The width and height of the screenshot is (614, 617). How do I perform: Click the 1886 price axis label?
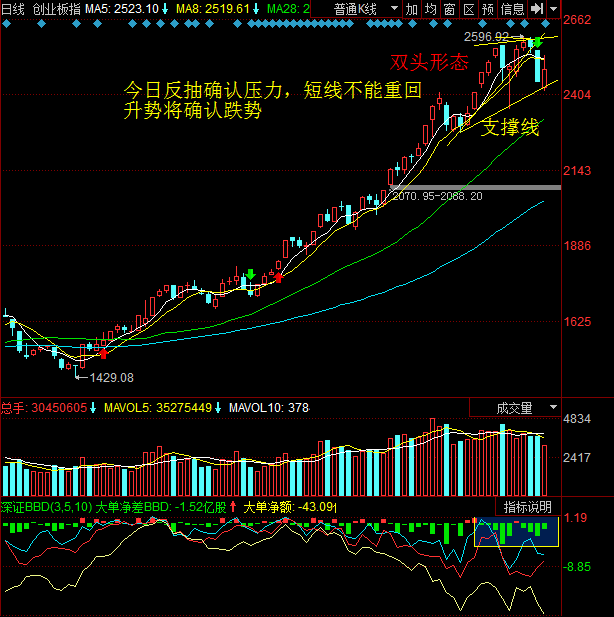(x=577, y=246)
